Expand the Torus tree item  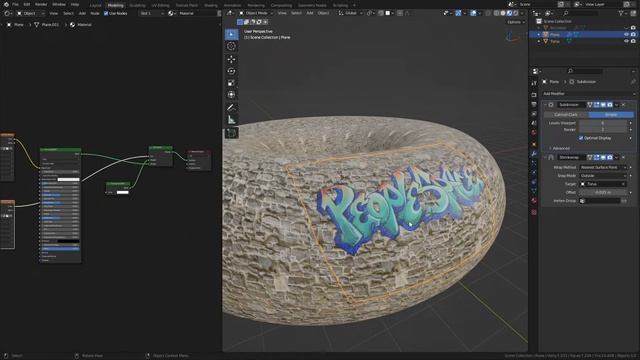[x=539, y=41]
